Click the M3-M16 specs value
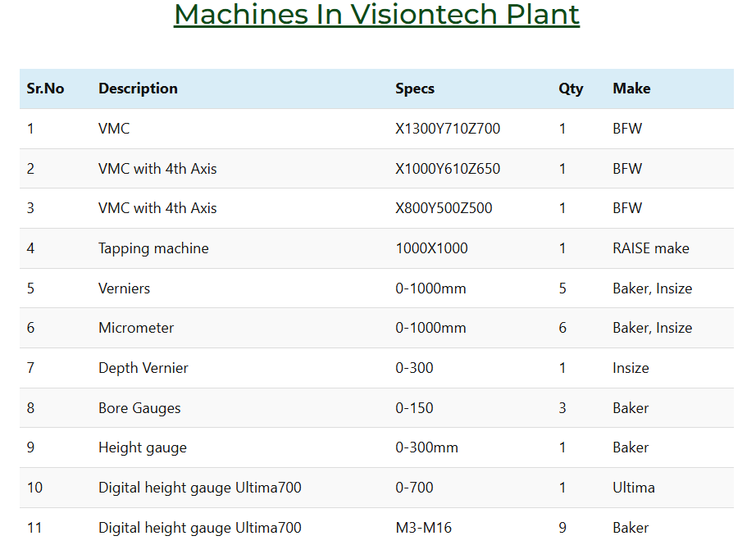 (423, 528)
